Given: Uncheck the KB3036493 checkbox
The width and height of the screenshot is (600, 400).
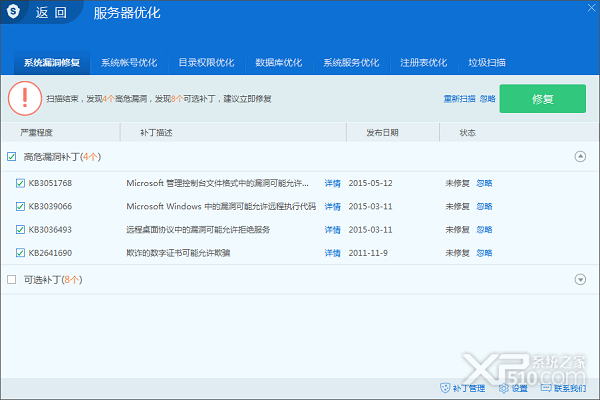Looking at the screenshot, I should pos(20,230).
